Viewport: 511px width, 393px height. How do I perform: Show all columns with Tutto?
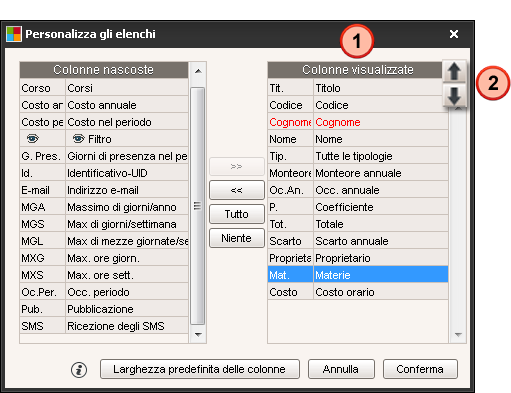[237, 214]
